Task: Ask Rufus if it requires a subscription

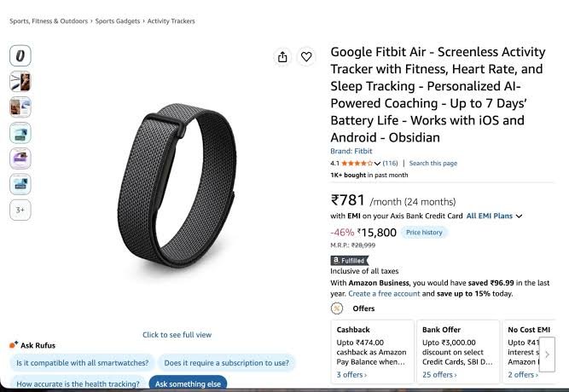Action: pyautogui.click(x=226, y=363)
